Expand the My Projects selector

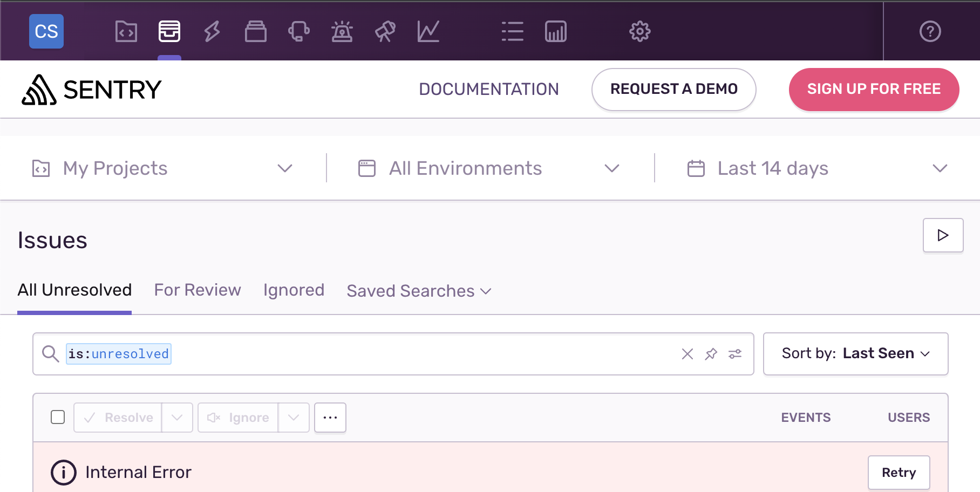click(163, 168)
